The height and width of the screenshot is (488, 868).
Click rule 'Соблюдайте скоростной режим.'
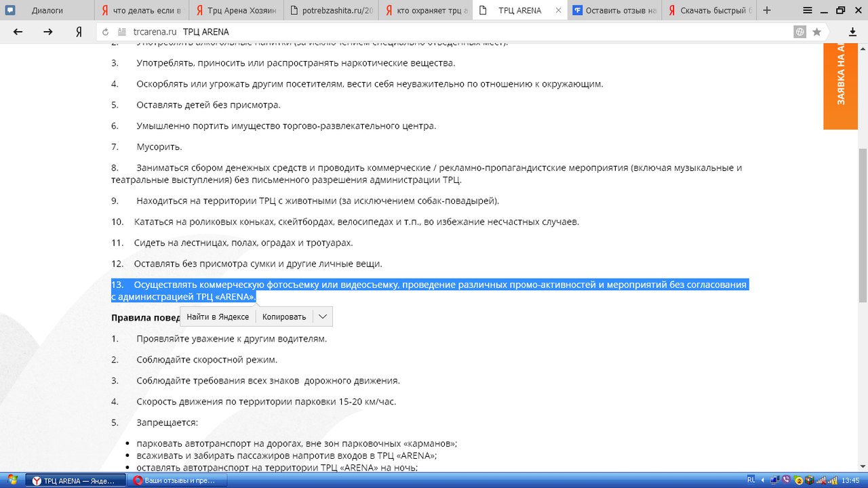pyautogui.click(x=207, y=359)
